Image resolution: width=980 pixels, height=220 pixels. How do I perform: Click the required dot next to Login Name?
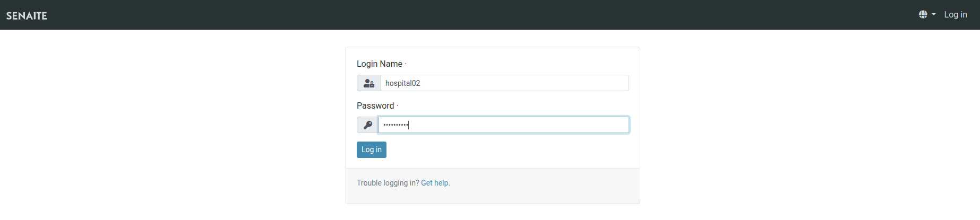tap(406, 64)
